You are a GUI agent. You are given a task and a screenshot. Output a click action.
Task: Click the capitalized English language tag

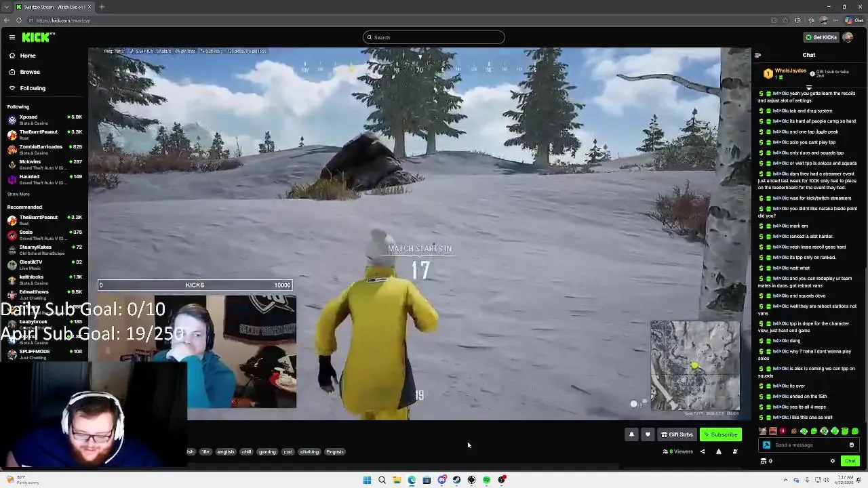[x=334, y=452]
